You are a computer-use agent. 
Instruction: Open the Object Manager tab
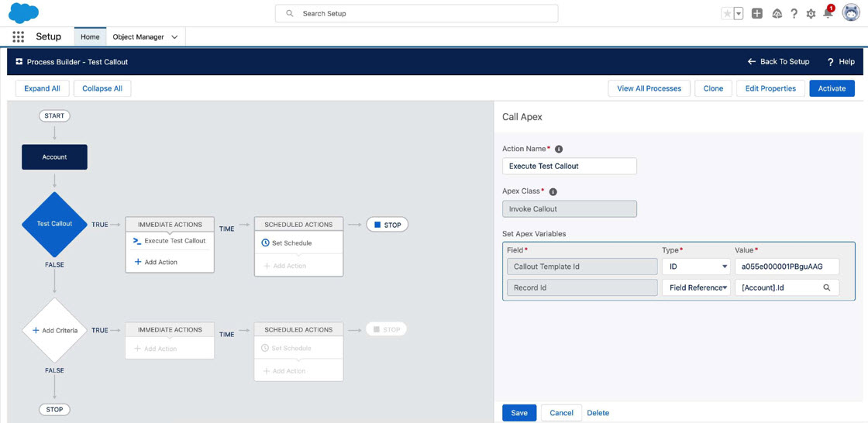pyautogui.click(x=139, y=37)
